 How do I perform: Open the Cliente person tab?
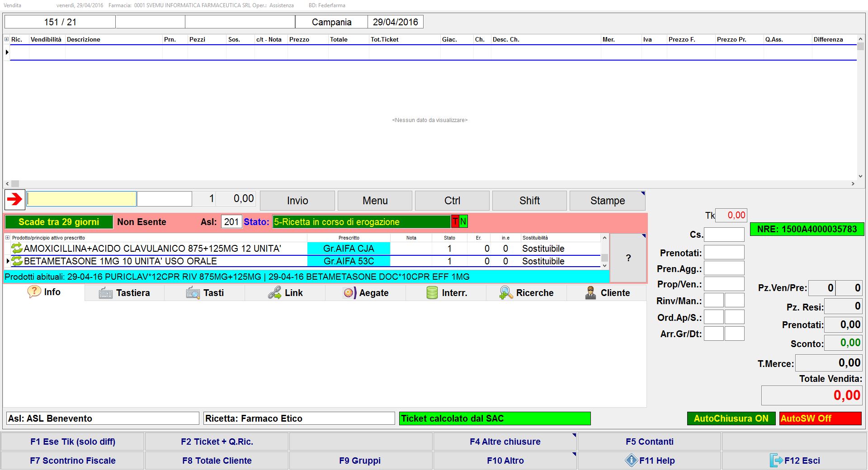point(607,293)
